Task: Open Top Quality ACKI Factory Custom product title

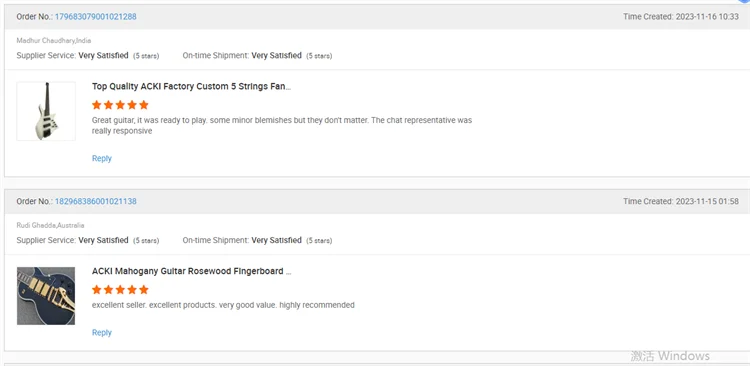Action: 191,87
